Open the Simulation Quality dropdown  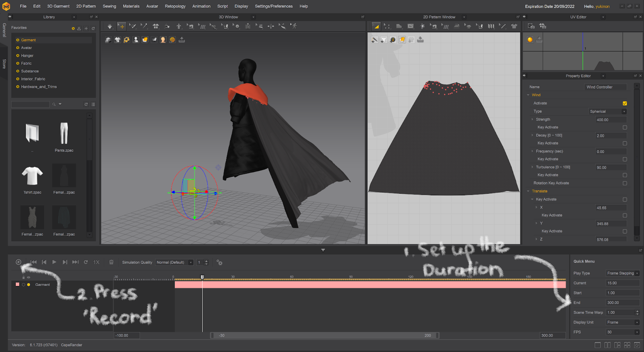(175, 263)
